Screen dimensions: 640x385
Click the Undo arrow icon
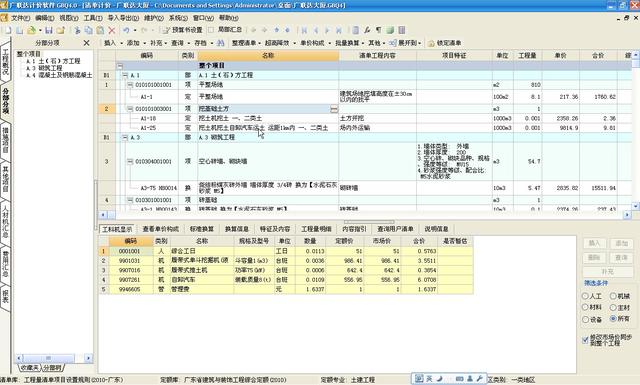pos(126,30)
